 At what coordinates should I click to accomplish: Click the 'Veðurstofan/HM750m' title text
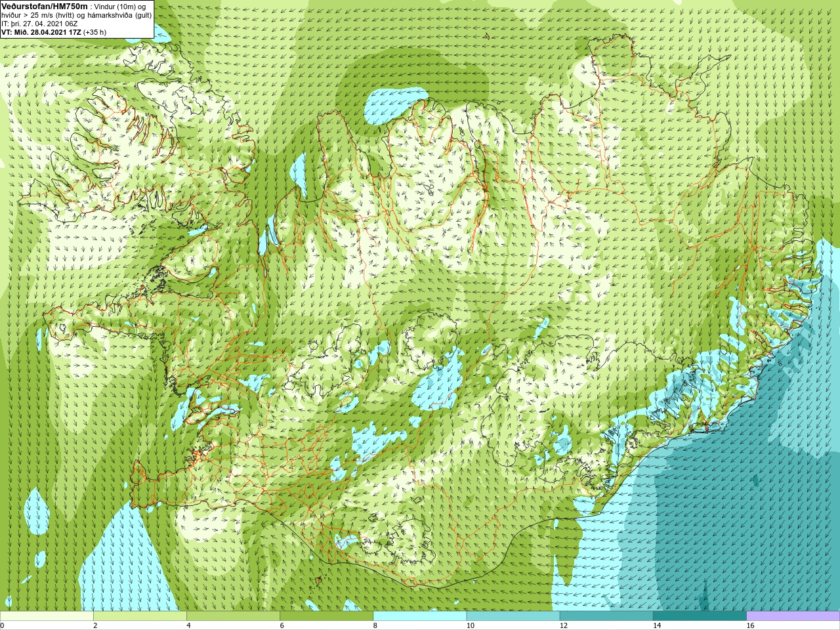pos(44,6)
